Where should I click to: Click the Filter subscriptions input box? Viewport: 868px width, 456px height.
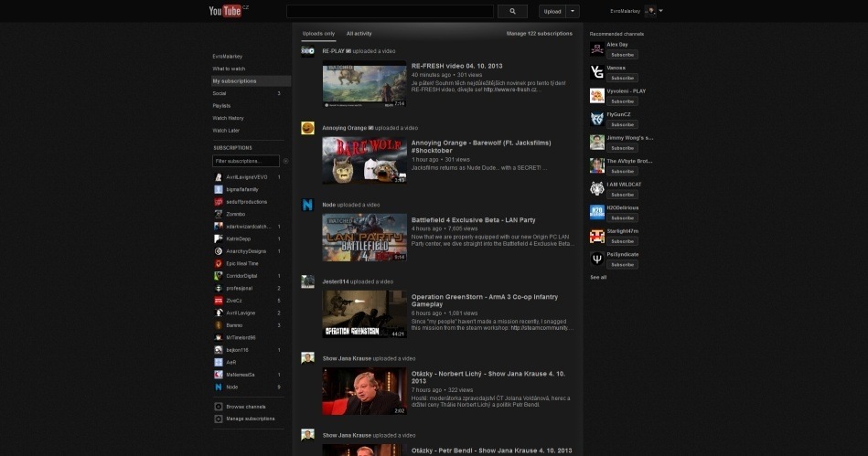coord(246,161)
